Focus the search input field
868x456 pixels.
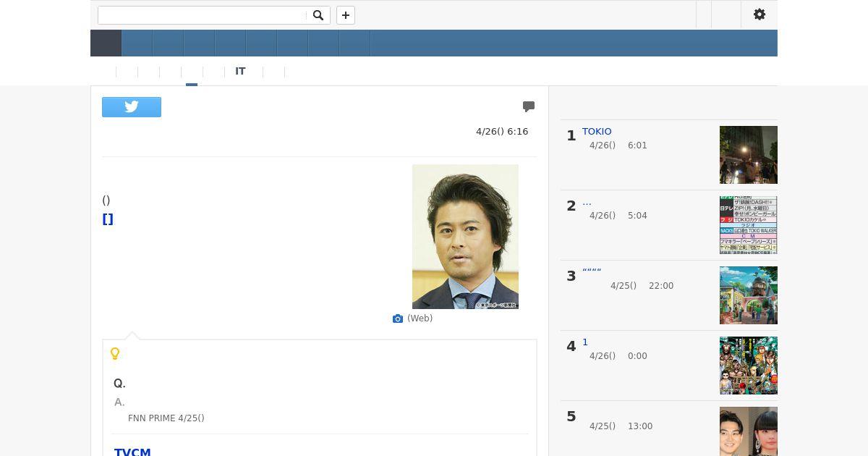coord(203,15)
